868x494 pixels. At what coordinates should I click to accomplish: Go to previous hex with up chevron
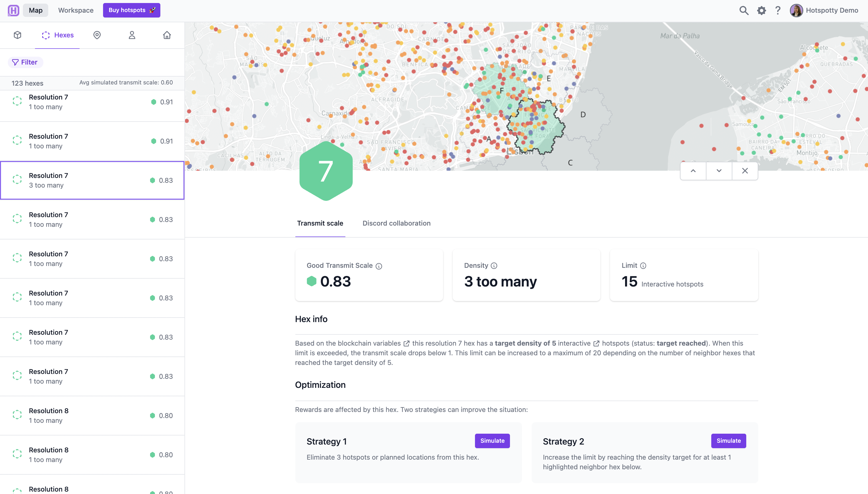(693, 171)
